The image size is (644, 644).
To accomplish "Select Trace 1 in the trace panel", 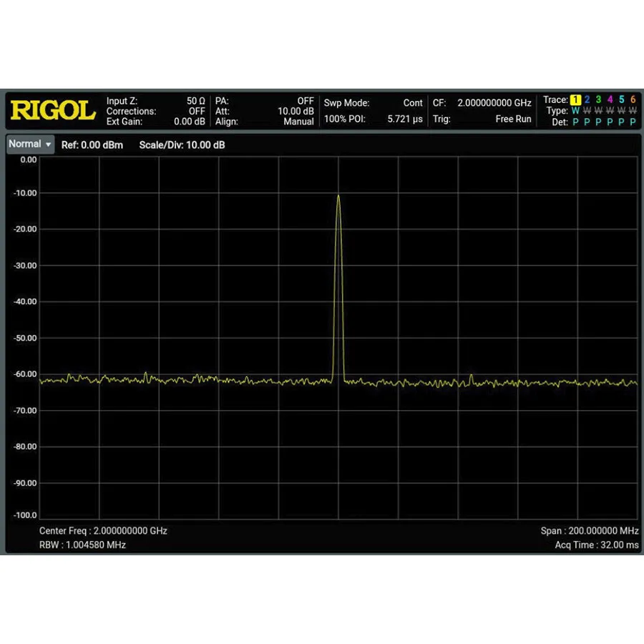I will coord(577,99).
